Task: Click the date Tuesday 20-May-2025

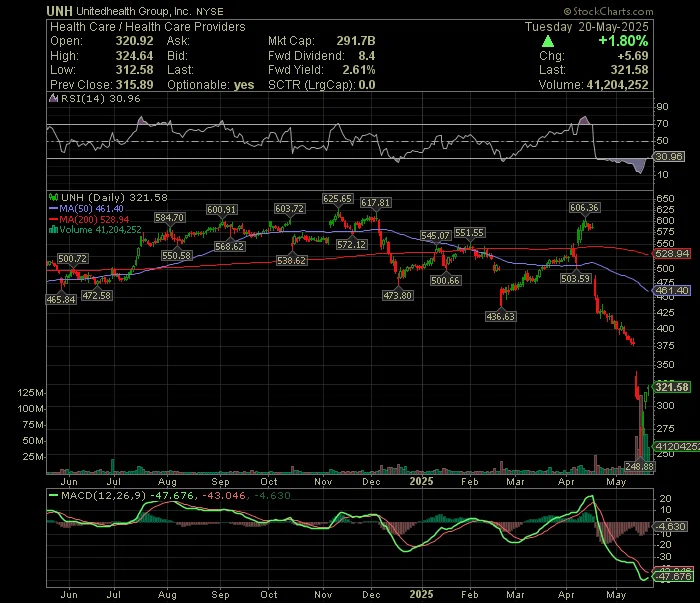Action: [587, 27]
